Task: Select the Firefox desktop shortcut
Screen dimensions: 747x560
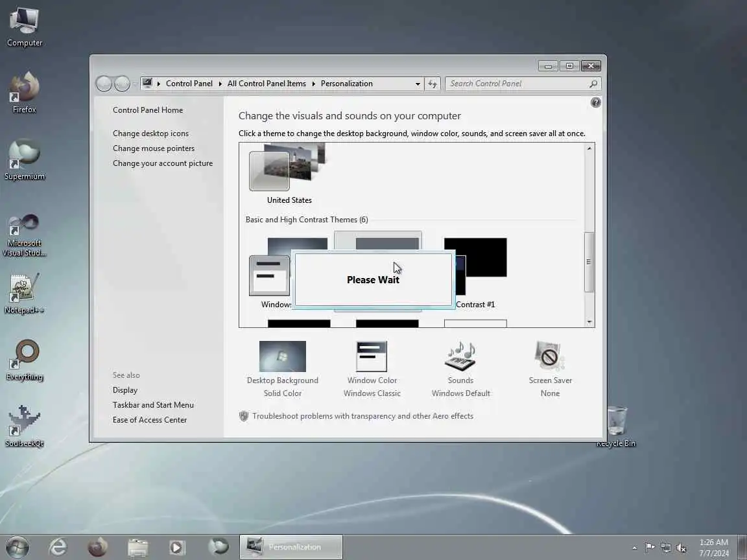Action: [24, 93]
